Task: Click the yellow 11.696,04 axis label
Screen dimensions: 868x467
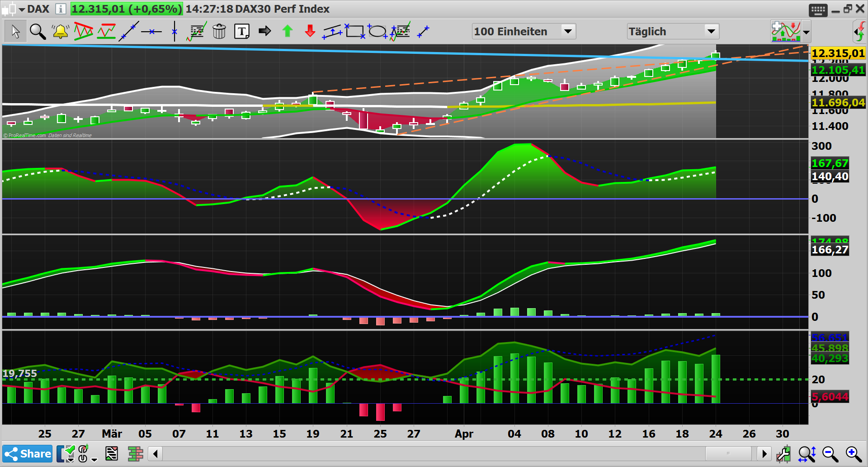Action: (x=838, y=103)
